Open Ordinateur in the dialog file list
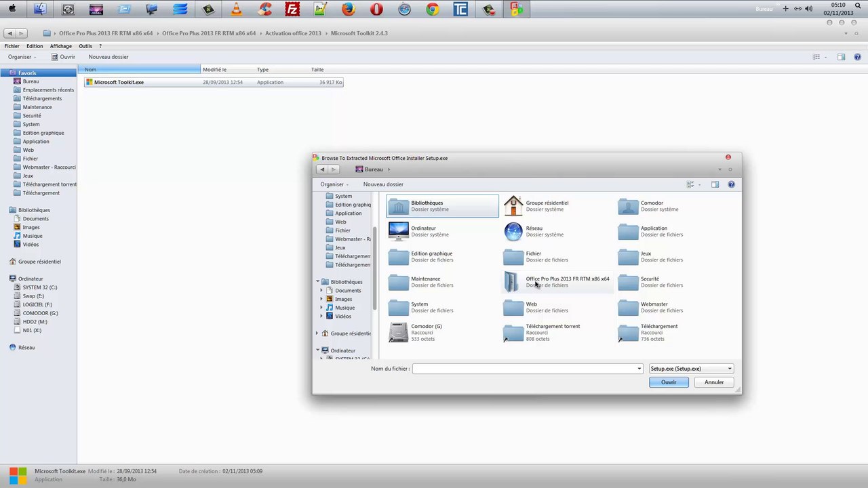Image resolution: width=868 pixels, height=488 pixels. pos(442,231)
